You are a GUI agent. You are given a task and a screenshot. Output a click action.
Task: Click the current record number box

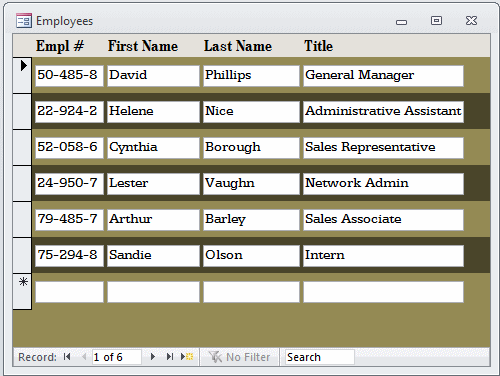(117, 357)
